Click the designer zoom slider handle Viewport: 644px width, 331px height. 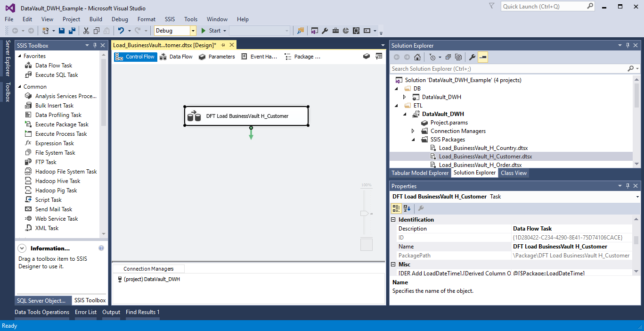364,214
